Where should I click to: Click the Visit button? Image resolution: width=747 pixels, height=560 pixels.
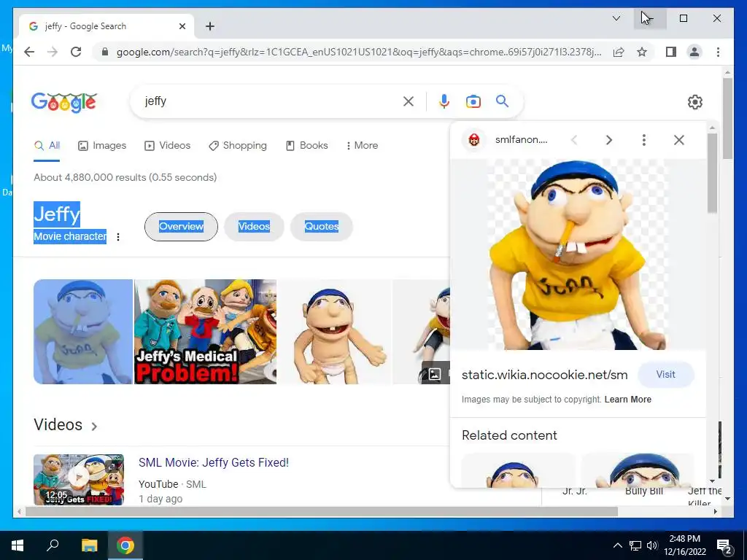[x=665, y=374]
